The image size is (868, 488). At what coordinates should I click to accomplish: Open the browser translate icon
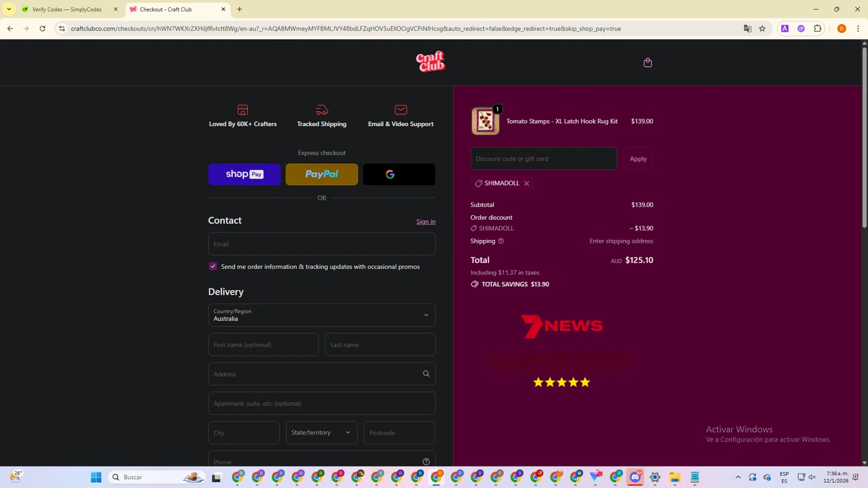pos(748,28)
